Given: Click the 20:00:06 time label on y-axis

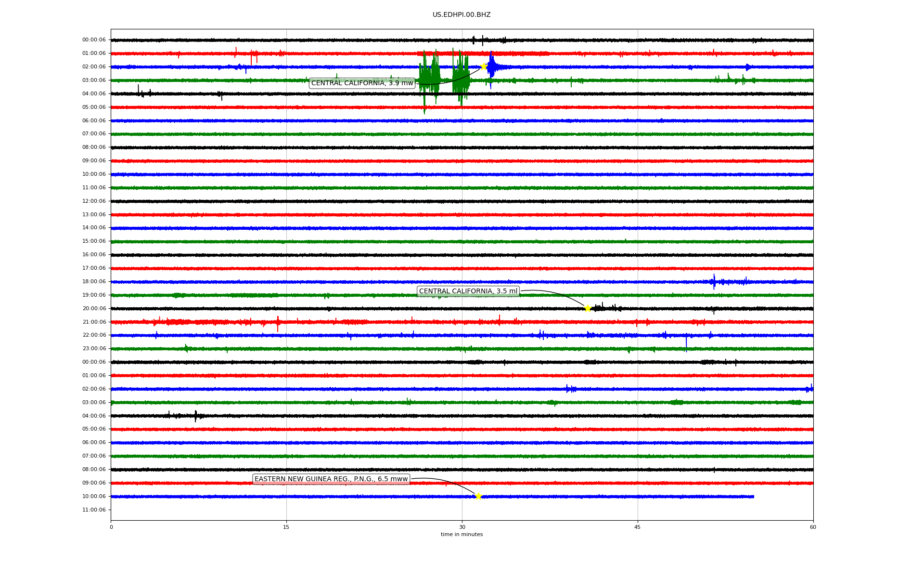Looking at the screenshot, I should (94, 309).
